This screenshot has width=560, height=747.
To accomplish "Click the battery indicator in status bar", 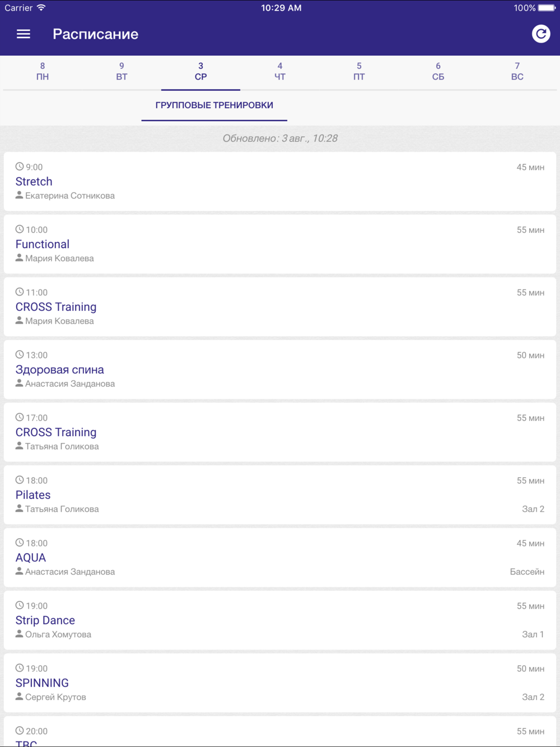I will click(x=547, y=8).
